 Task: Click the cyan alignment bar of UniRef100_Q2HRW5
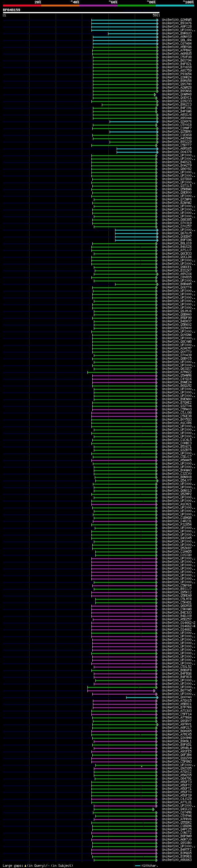coord(125,20)
